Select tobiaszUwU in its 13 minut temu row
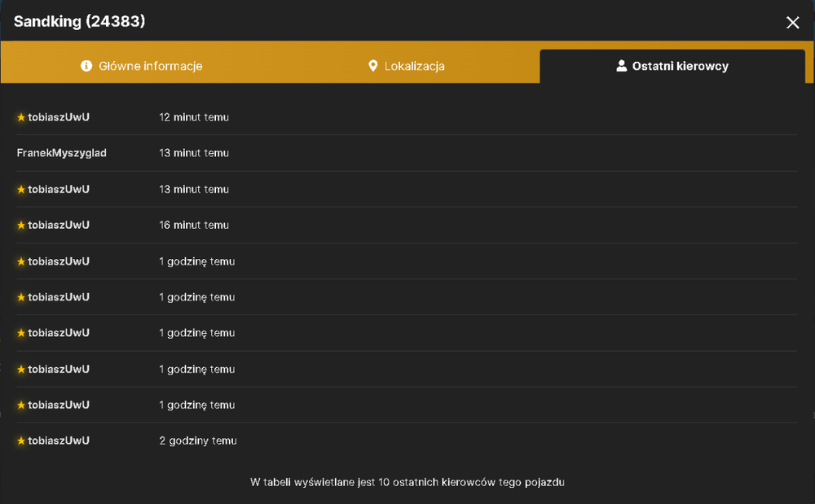815x504 pixels. (59, 190)
